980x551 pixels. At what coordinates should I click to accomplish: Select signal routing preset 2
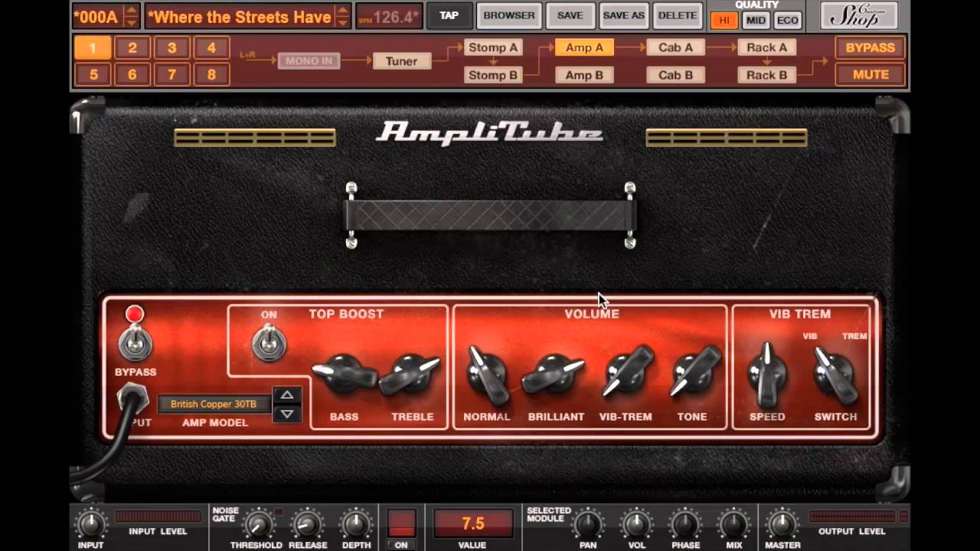pyautogui.click(x=132, y=47)
